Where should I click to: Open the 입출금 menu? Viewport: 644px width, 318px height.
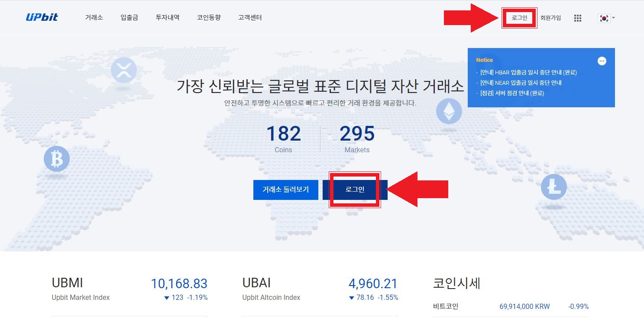[129, 18]
